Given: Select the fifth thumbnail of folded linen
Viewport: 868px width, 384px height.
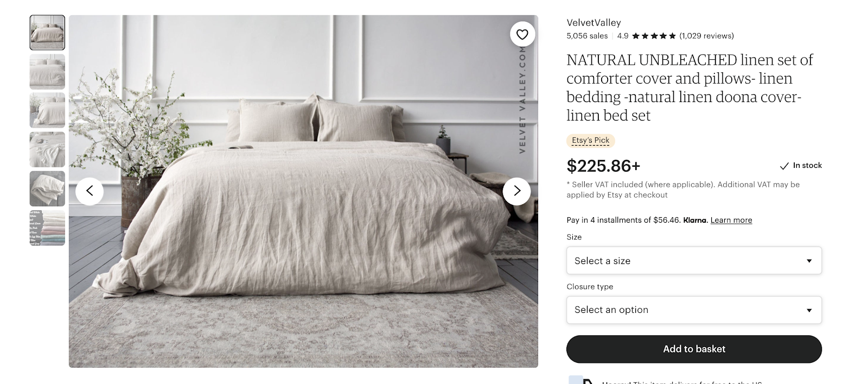Looking at the screenshot, I should tap(47, 188).
